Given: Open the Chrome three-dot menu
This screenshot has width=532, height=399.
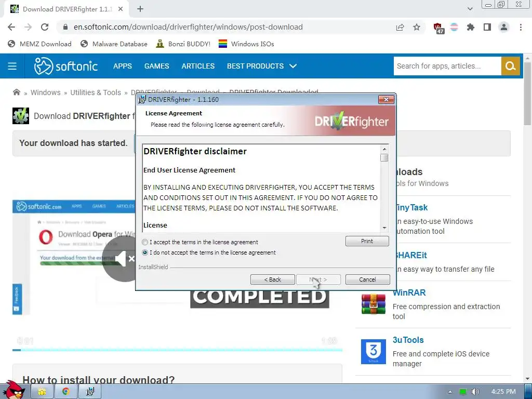Looking at the screenshot, I should coord(521,27).
